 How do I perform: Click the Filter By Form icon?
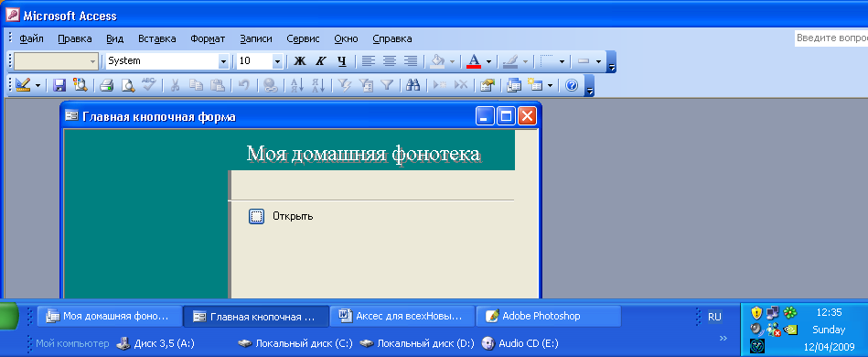point(366,85)
